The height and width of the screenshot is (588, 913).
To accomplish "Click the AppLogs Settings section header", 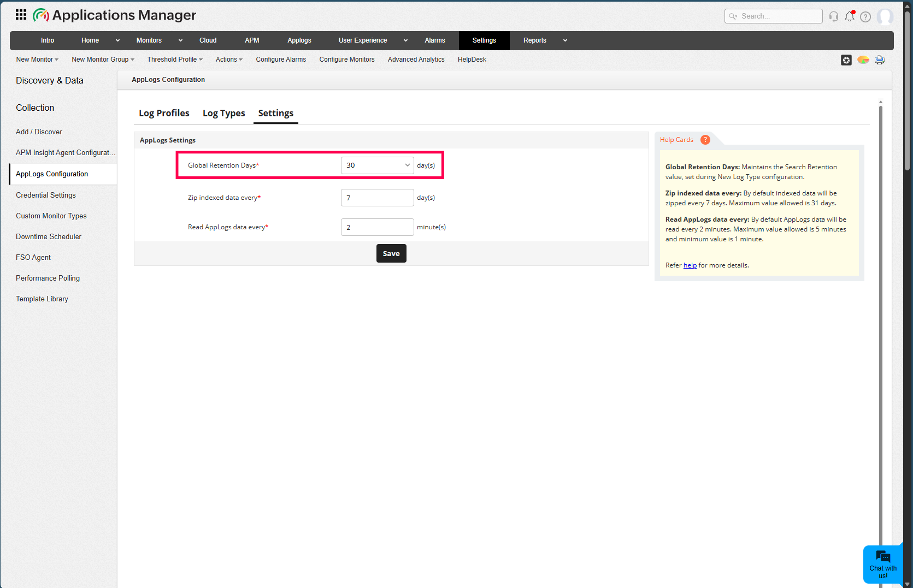I will [168, 140].
